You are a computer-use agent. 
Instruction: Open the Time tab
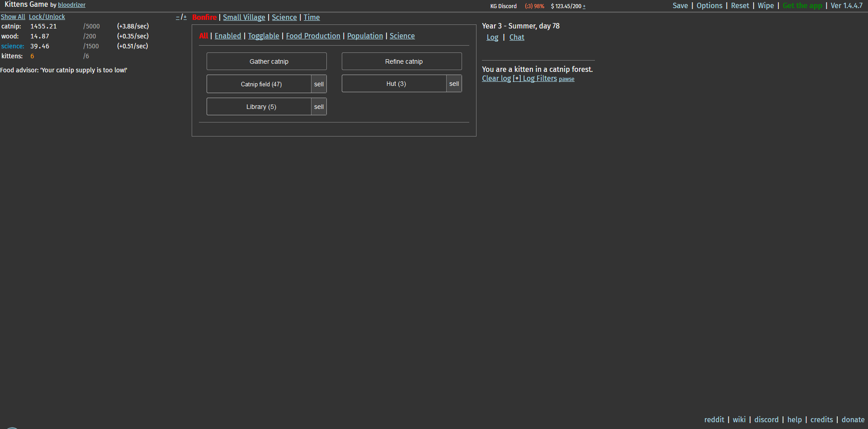pos(311,17)
